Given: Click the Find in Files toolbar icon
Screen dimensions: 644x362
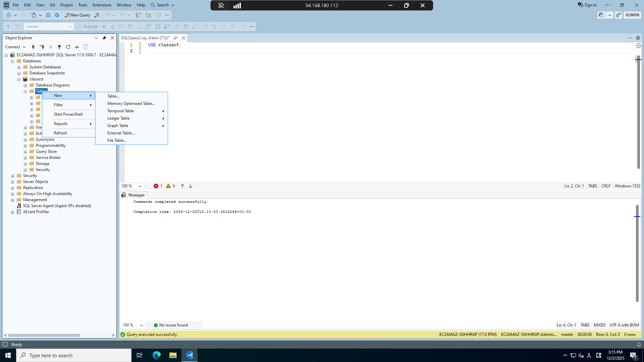Looking at the screenshot, I should [x=148, y=15].
